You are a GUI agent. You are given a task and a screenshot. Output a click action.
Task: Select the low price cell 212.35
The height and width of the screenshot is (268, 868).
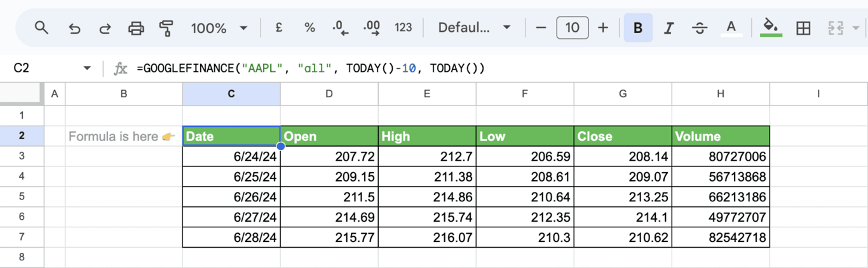(x=525, y=217)
